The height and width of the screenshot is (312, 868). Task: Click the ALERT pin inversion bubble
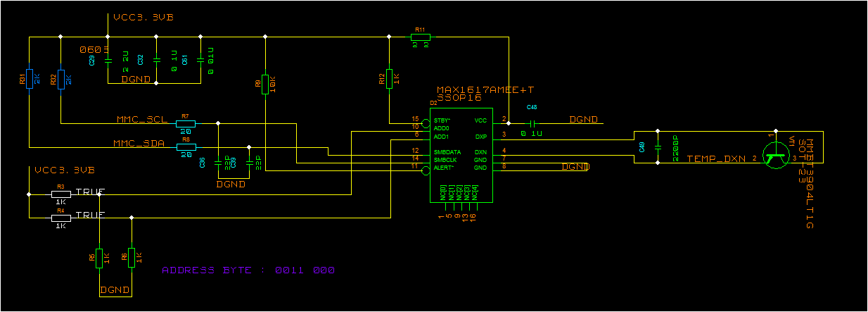coord(426,170)
